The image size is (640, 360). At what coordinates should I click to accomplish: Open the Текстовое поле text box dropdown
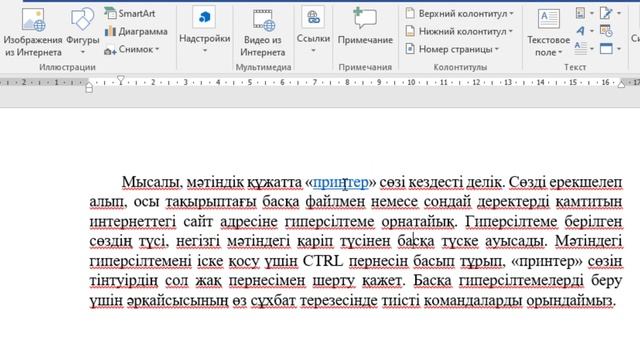pyautogui.click(x=548, y=33)
